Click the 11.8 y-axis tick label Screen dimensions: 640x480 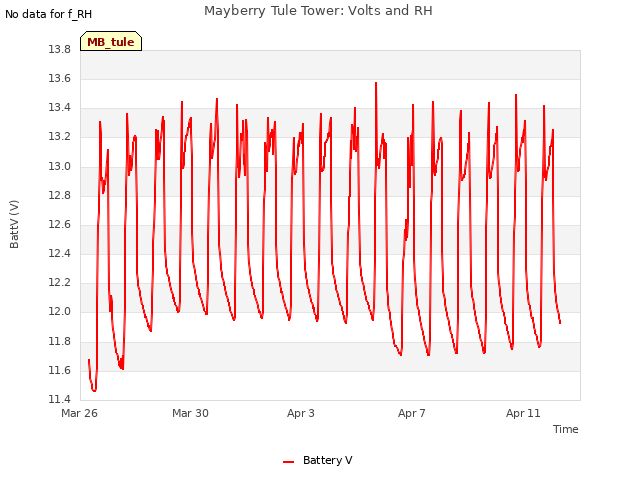pyautogui.click(x=60, y=341)
